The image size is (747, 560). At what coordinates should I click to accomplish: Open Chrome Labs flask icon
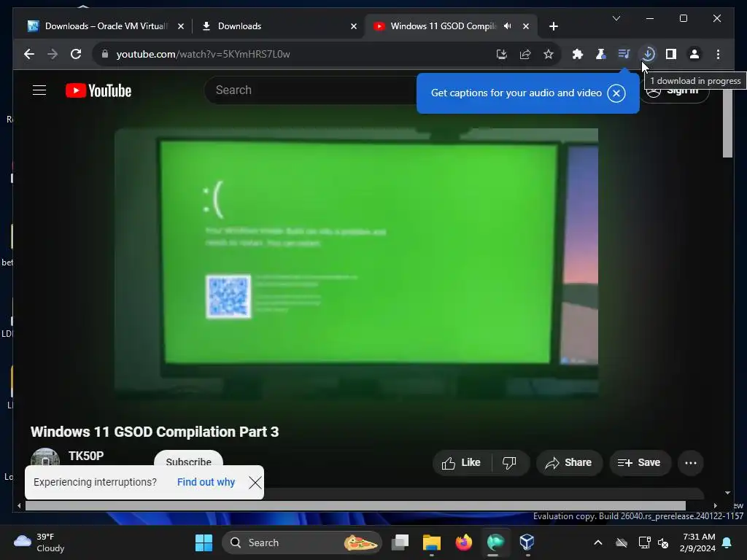(601, 54)
